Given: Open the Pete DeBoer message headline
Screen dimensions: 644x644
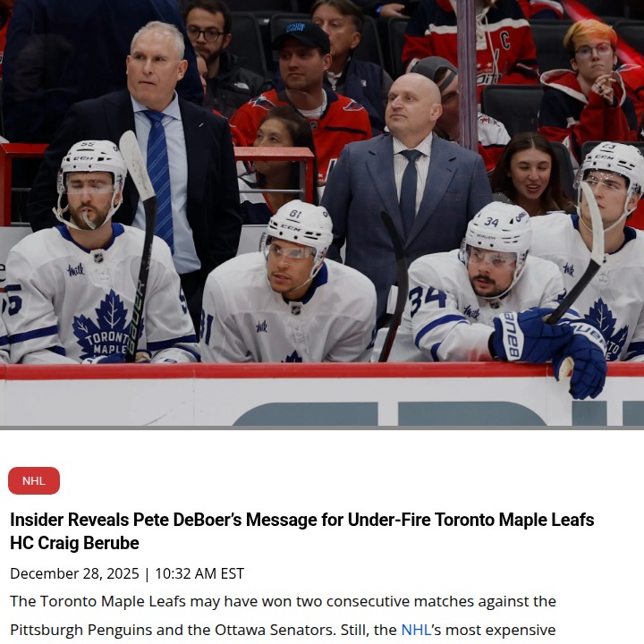Looking at the screenshot, I should pos(302,531).
